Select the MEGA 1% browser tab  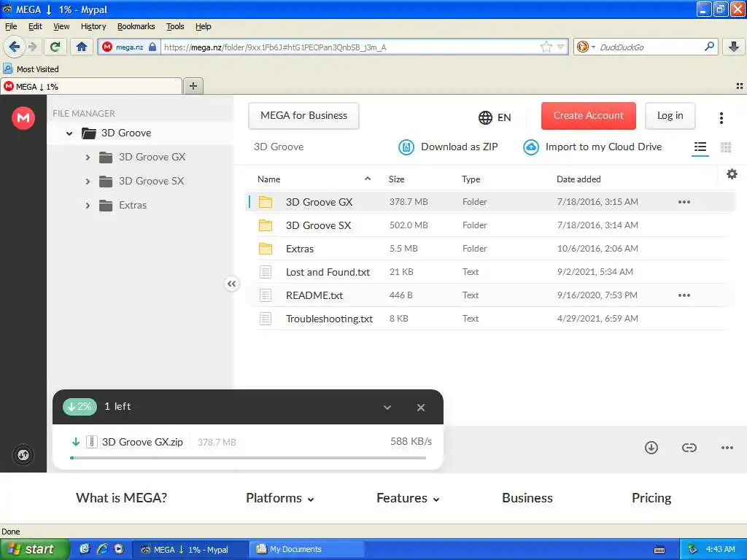click(x=91, y=87)
